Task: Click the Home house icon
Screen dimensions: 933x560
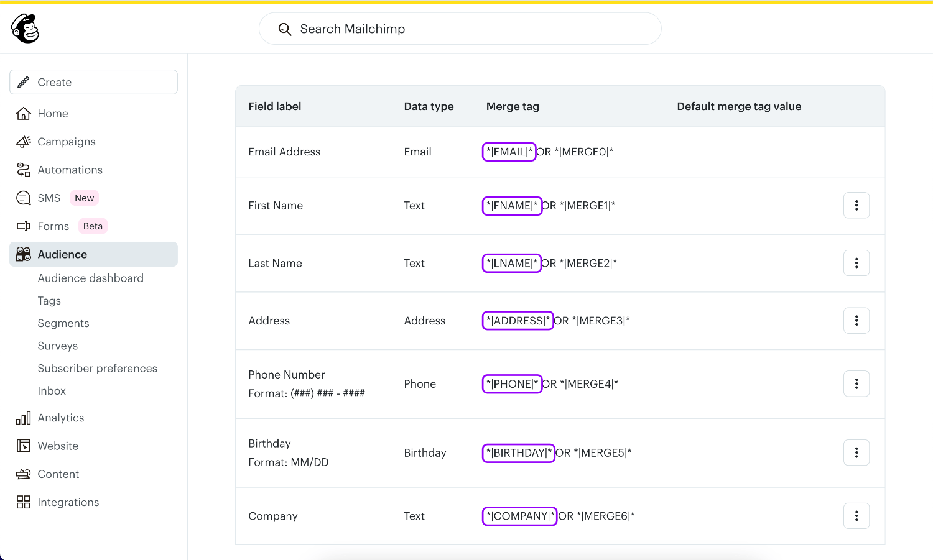Action: (24, 114)
